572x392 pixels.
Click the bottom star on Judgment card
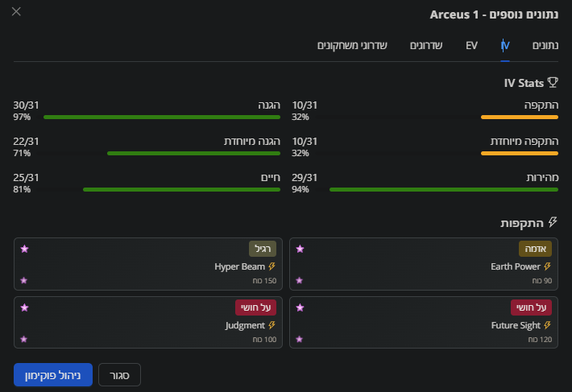[x=24, y=339]
